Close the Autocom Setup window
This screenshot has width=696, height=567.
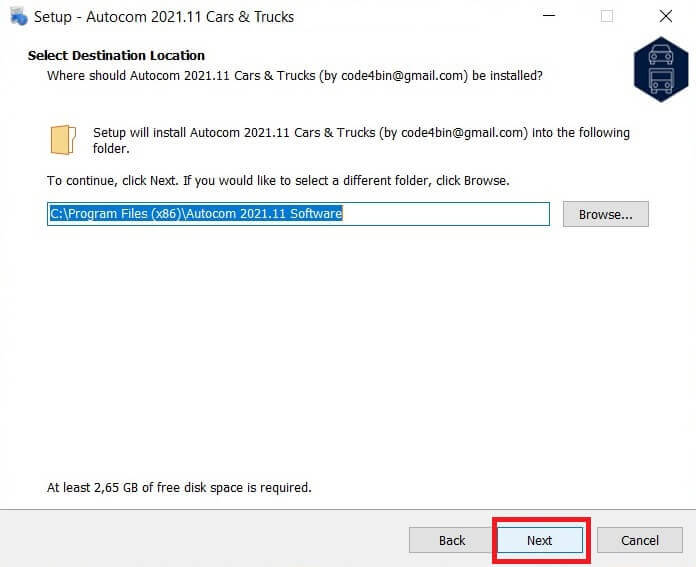(x=665, y=16)
